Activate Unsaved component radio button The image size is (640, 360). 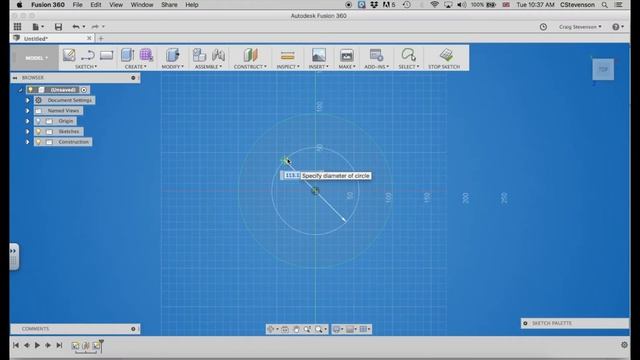point(84,90)
